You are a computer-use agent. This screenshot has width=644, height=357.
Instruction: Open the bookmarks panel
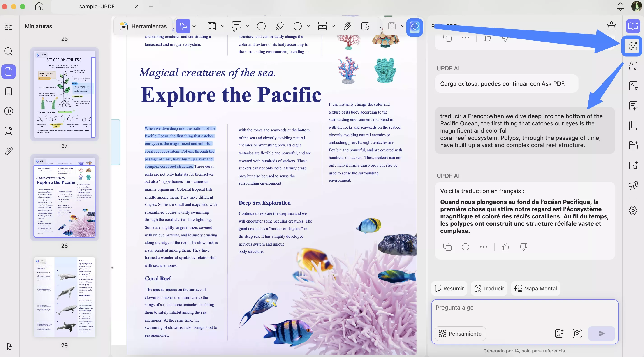(9, 91)
